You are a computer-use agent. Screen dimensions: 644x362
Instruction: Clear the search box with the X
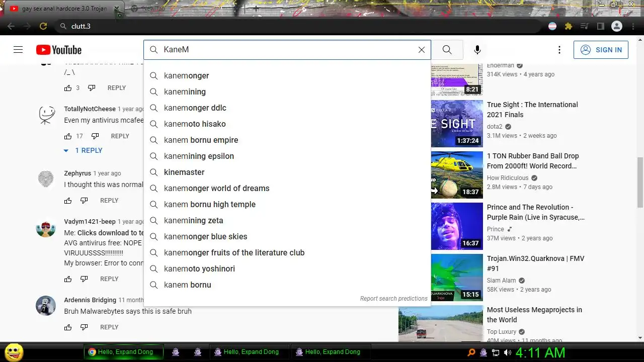click(x=422, y=50)
